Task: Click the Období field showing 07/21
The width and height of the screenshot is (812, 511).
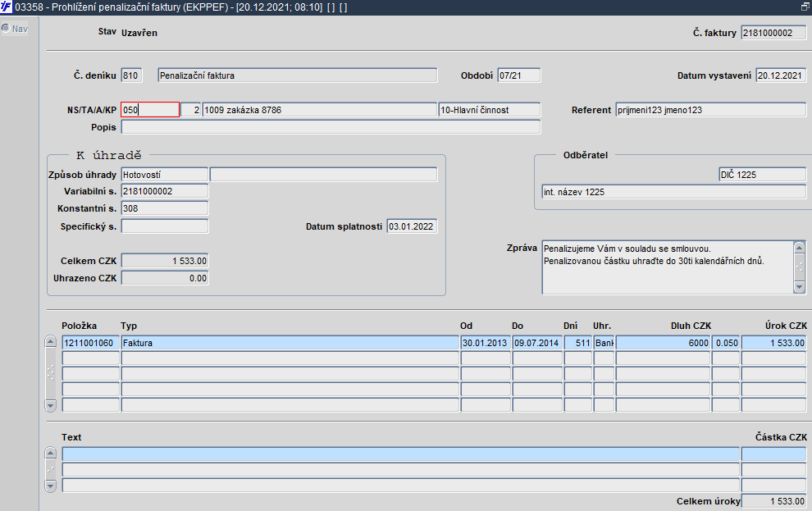Action: 519,75
